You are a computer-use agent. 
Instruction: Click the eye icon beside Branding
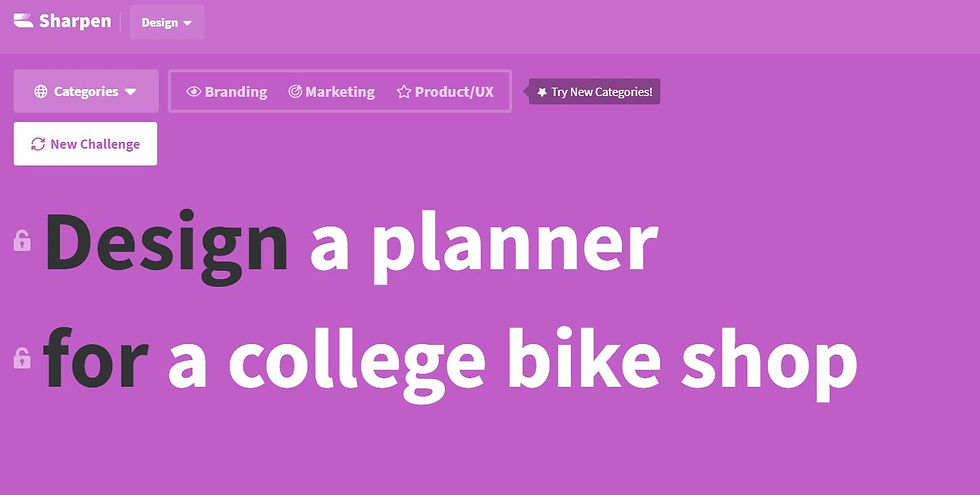194,92
